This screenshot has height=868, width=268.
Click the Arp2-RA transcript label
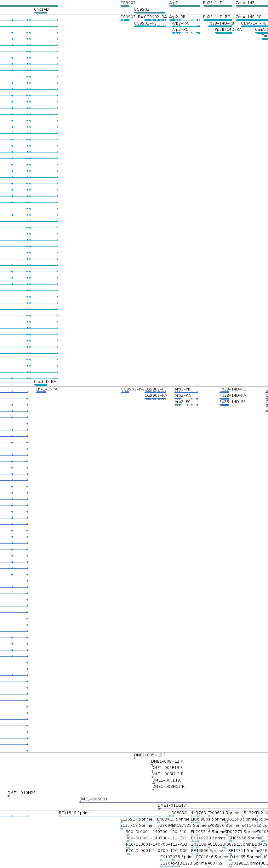(x=180, y=23)
